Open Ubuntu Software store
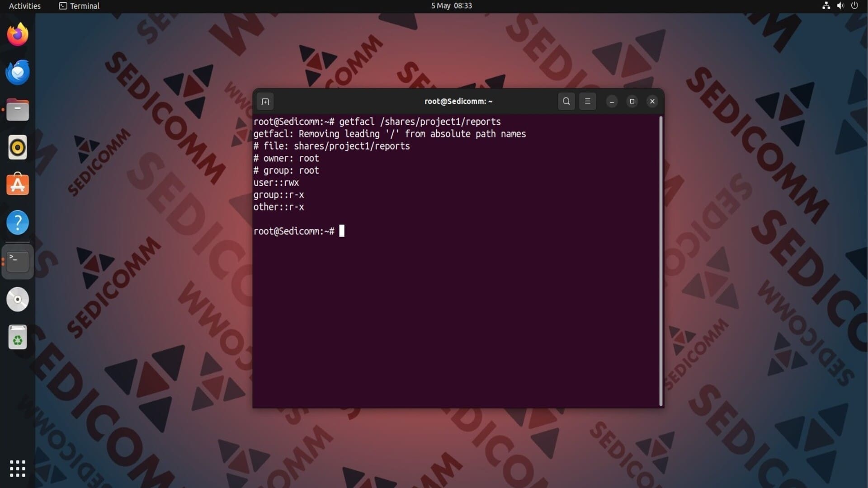This screenshot has width=868, height=488. pyautogui.click(x=18, y=185)
